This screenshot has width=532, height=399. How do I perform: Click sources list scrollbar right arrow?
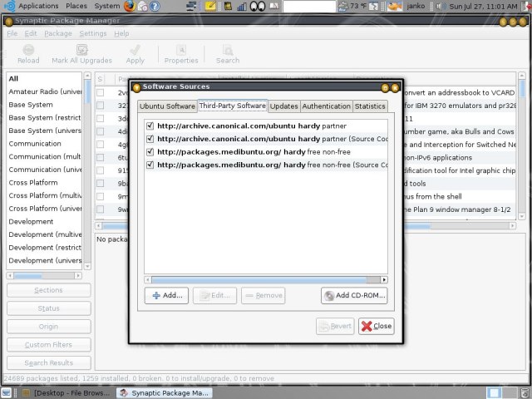coord(384,279)
